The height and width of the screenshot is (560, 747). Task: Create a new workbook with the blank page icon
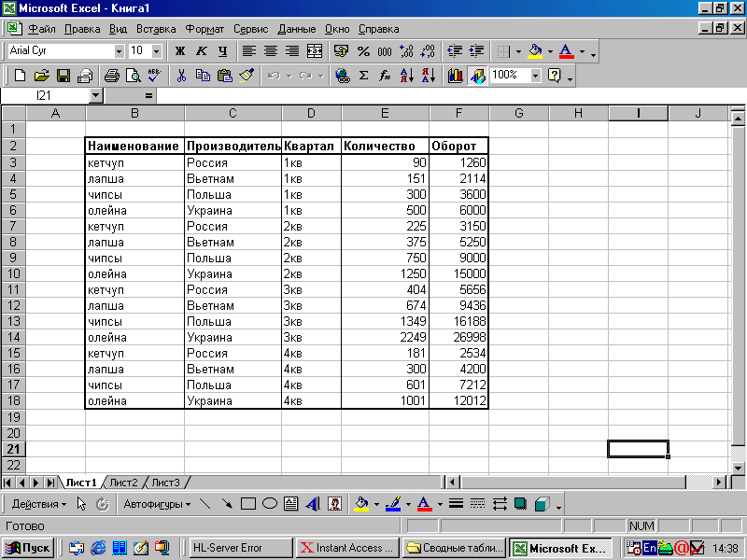[20, 76]
